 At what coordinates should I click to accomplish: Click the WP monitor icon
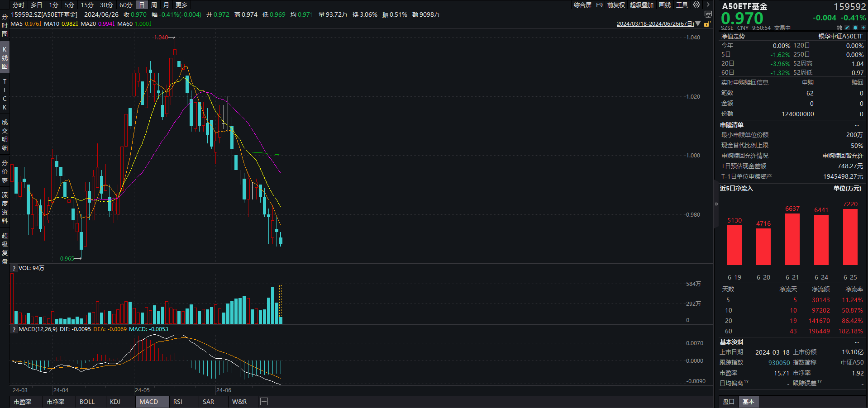[x=708, y=14]
